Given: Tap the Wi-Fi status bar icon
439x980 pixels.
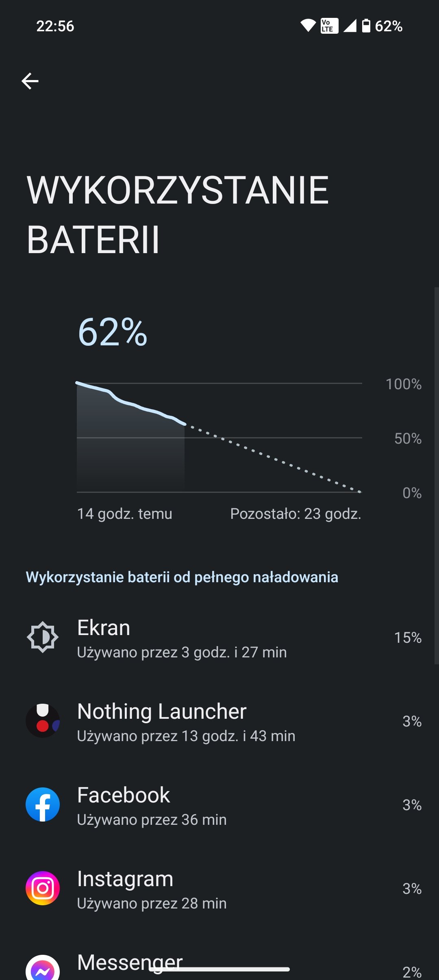Looking at the screenshot, I should (x=308, y=26).
